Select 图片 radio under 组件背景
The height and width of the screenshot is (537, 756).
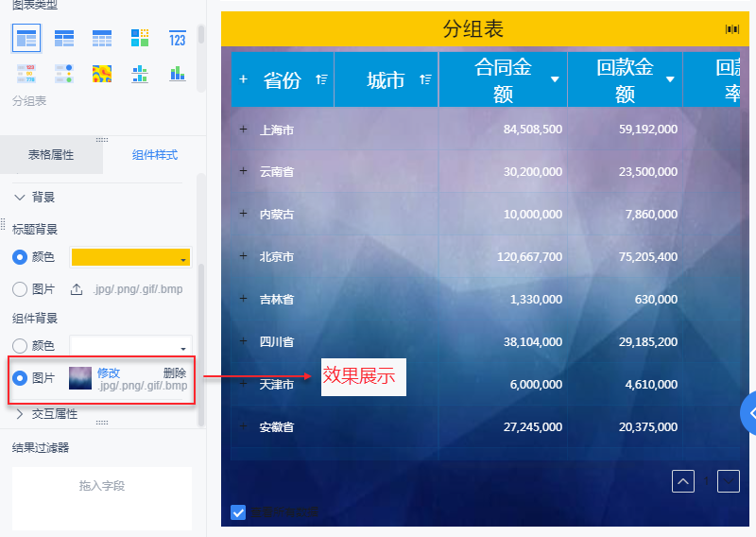click(x=20, y=378)
